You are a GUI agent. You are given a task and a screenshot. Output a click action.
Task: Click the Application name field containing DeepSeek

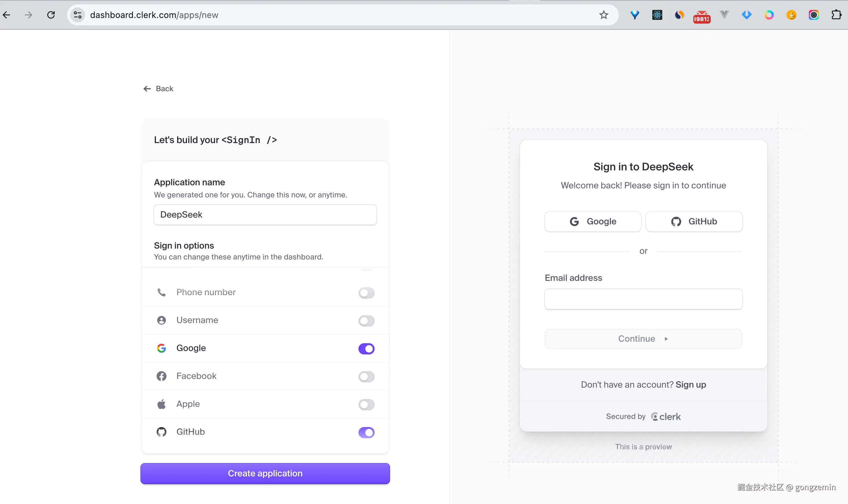point(265,215)
